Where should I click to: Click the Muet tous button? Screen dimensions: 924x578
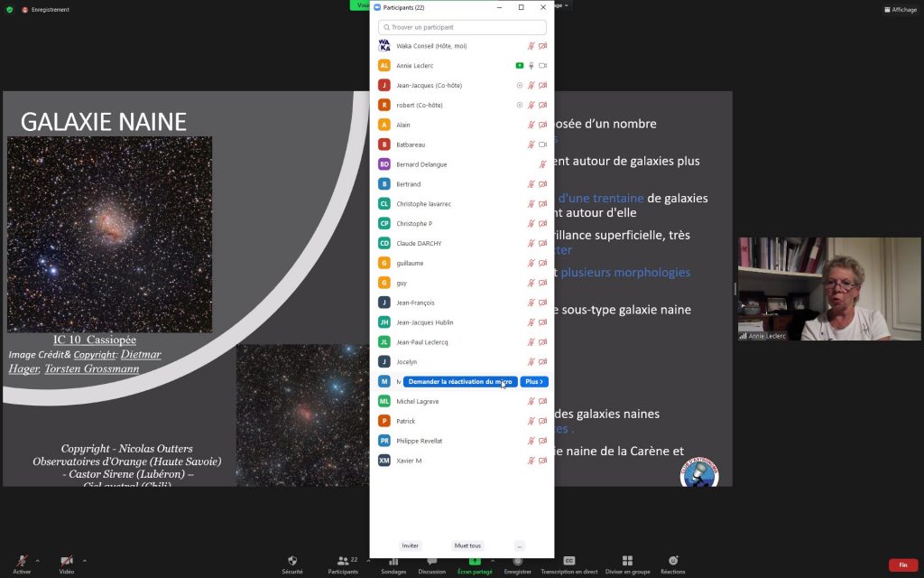click(468, 545)
